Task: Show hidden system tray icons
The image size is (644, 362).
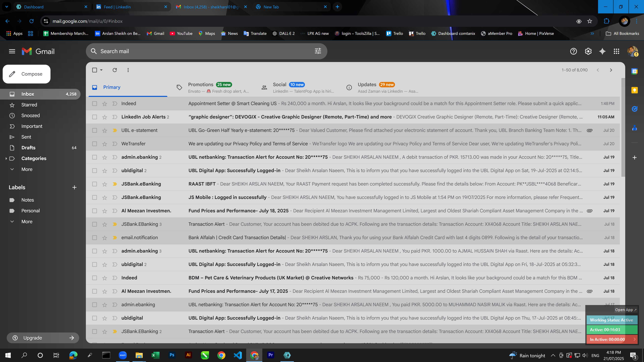Action: coord(553,355)
